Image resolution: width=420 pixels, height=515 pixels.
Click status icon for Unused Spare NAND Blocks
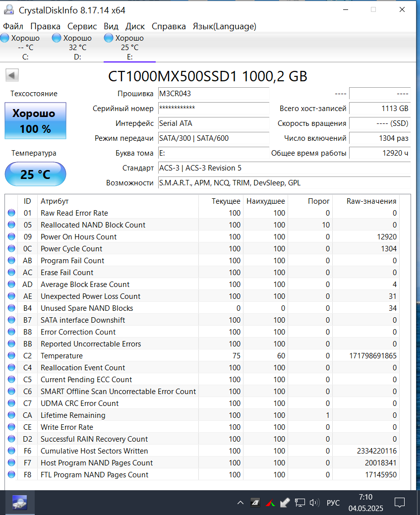[11, 308]
